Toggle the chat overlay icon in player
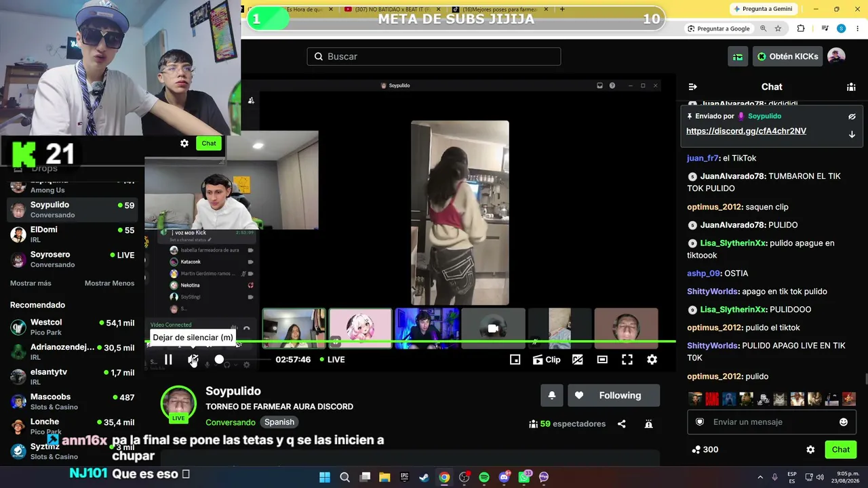The width and height of the screenshot is (868, 488). [578, 360]
